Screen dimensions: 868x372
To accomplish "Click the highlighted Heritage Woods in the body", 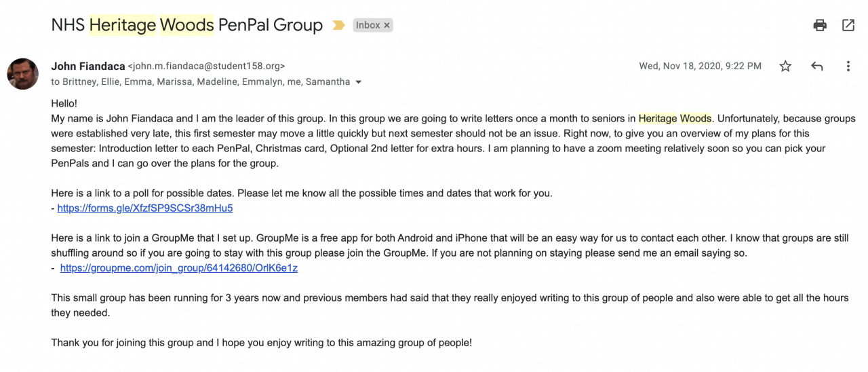I will click(675, 119).
